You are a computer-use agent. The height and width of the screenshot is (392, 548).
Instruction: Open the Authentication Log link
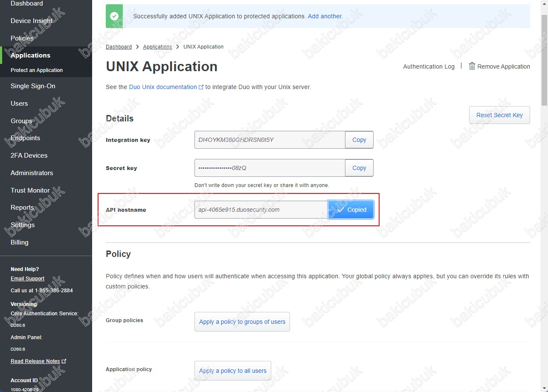[x=429, y=66]
